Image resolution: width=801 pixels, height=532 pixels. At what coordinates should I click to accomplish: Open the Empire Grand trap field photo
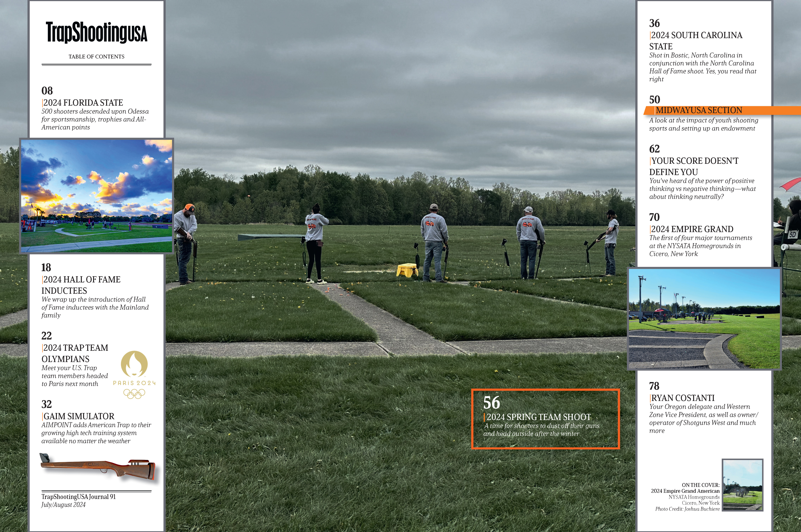[x=704, y=319]
